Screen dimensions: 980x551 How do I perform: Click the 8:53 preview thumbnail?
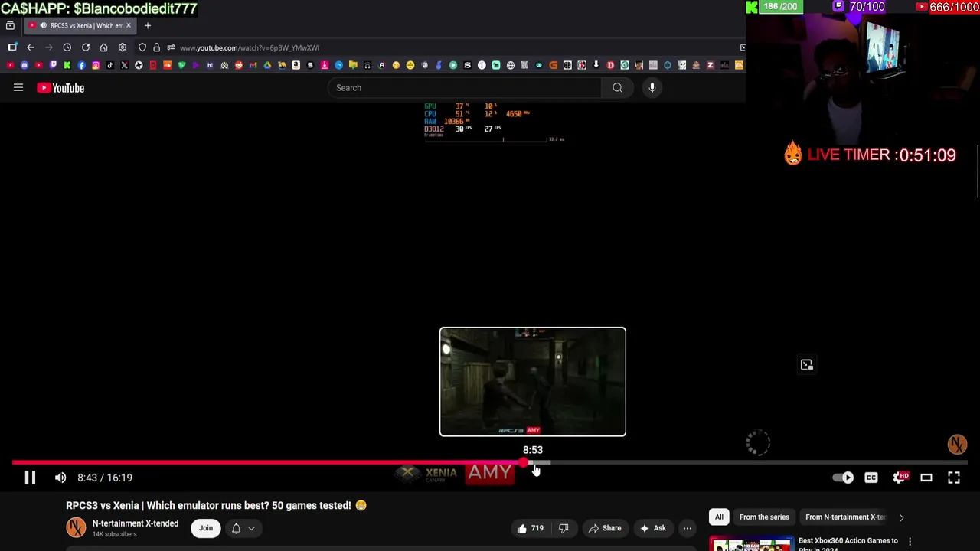coord(533,382)
